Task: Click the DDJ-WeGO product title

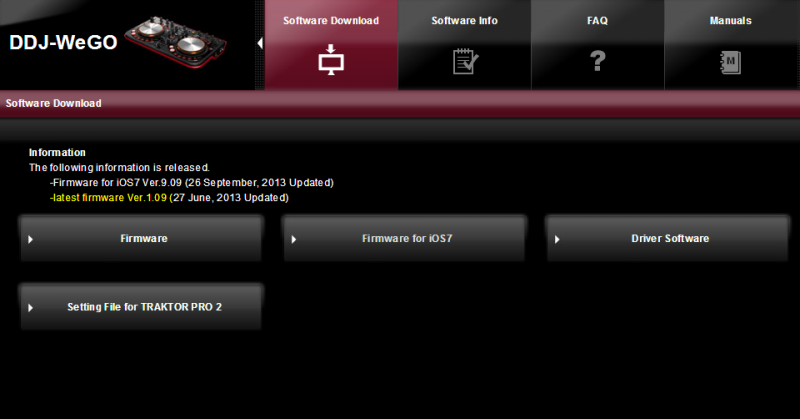Action: [63, 42]
